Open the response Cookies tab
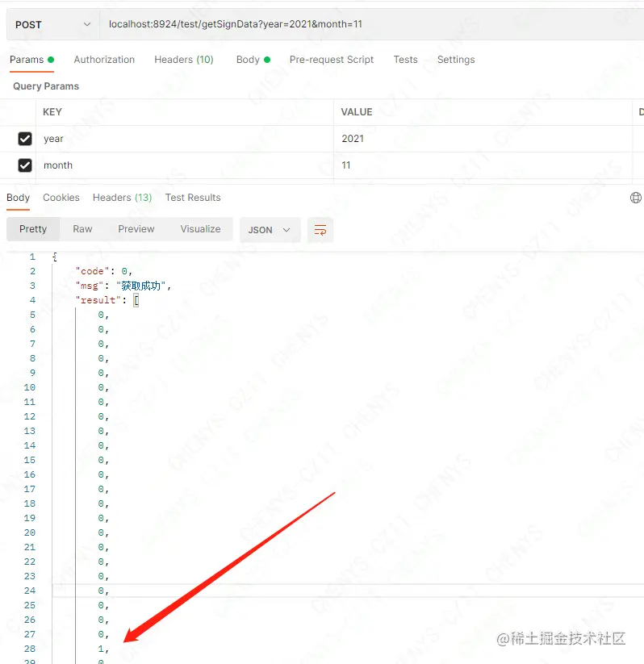 pos(61,198)
